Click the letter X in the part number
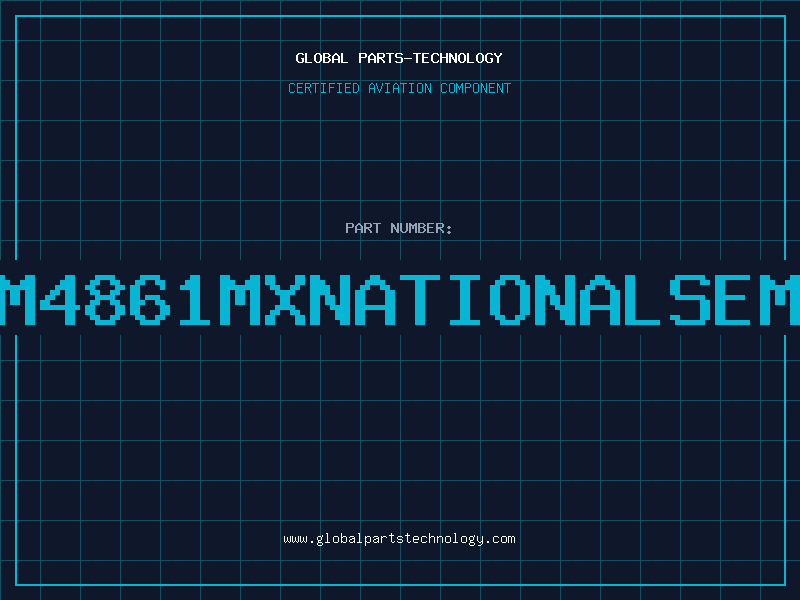Image resolution: width=800 pixels, height=600 pixels. (284, 298)
